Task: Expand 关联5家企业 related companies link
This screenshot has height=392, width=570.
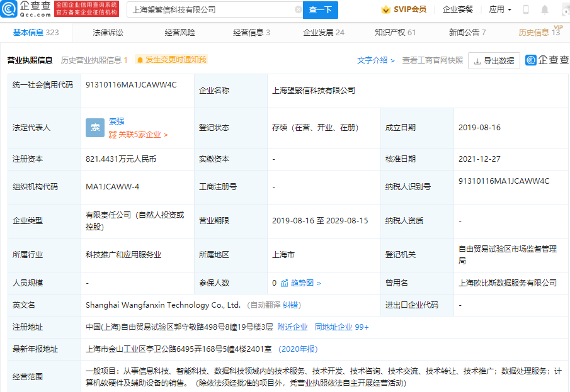Action: click(x=138, y=135)
